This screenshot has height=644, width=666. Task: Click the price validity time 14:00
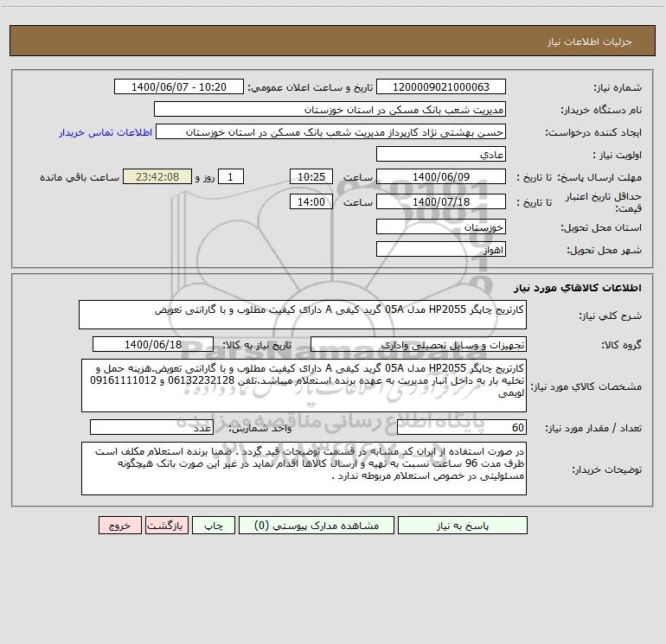coord(311,201)
